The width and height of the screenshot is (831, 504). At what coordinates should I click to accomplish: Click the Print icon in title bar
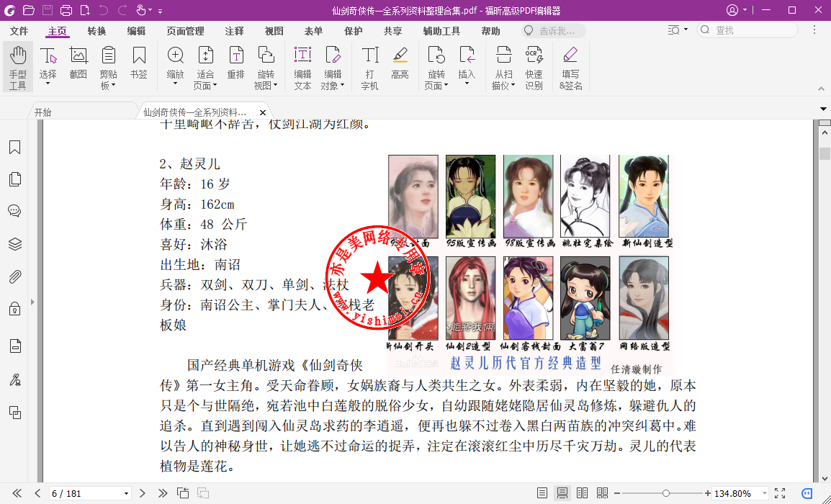click(66, 10)
